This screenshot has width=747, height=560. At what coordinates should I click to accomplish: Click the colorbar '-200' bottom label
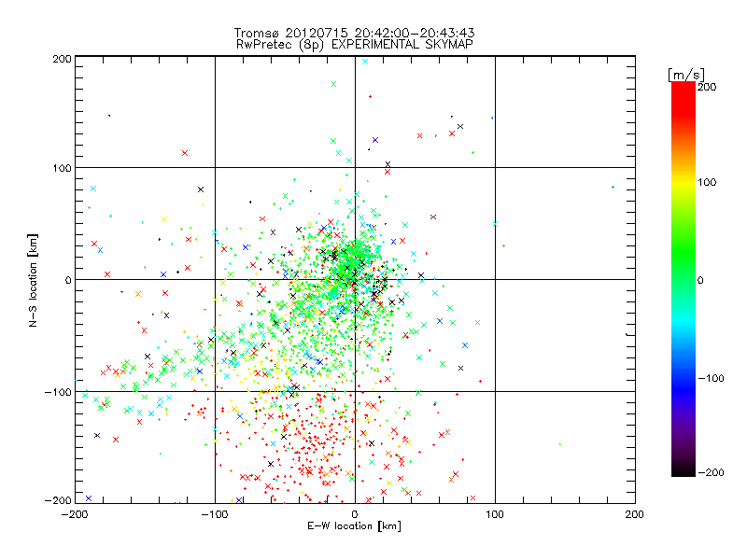(x=711, y=472)
